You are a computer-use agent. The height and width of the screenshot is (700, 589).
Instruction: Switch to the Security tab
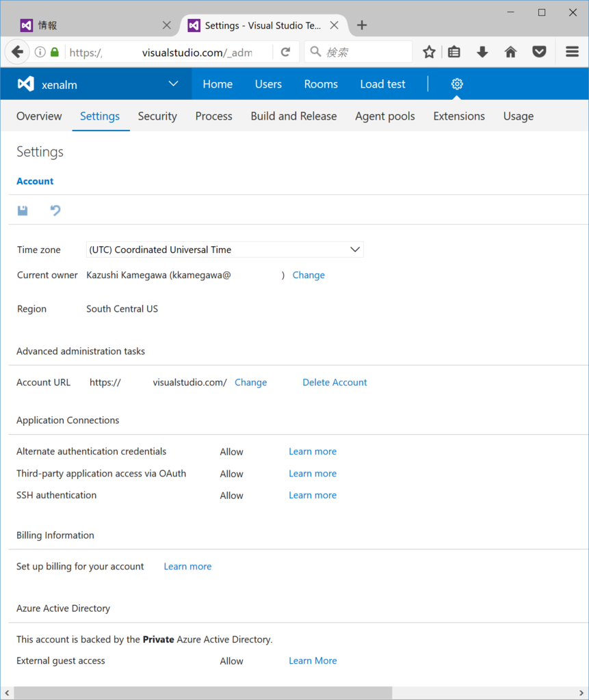(157, 116)
